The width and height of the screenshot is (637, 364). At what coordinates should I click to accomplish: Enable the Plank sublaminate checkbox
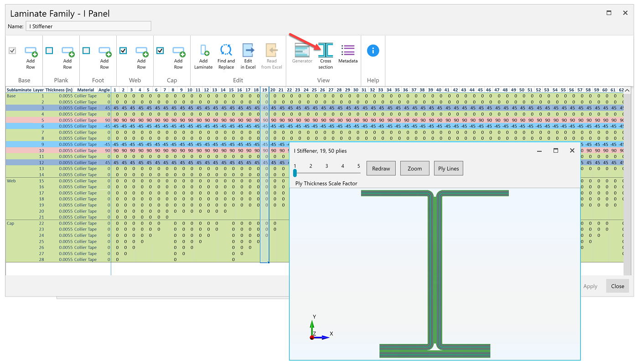(49, 51)
